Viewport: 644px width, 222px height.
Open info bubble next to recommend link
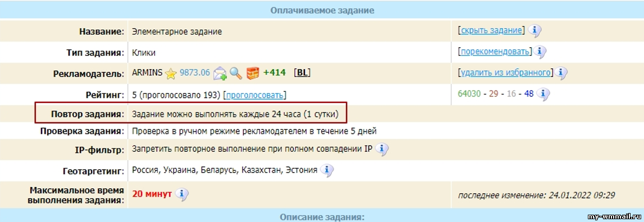(x=540, y=52)
